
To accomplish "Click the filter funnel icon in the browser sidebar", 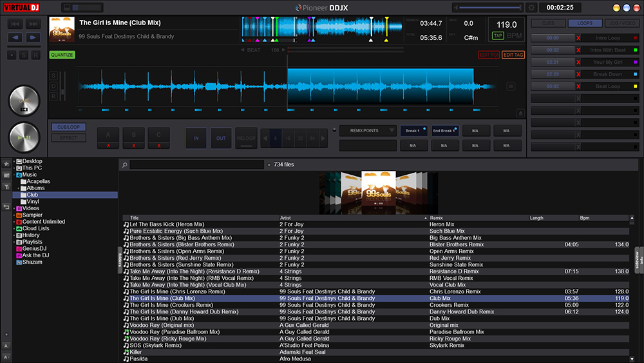I will (6, 186).
